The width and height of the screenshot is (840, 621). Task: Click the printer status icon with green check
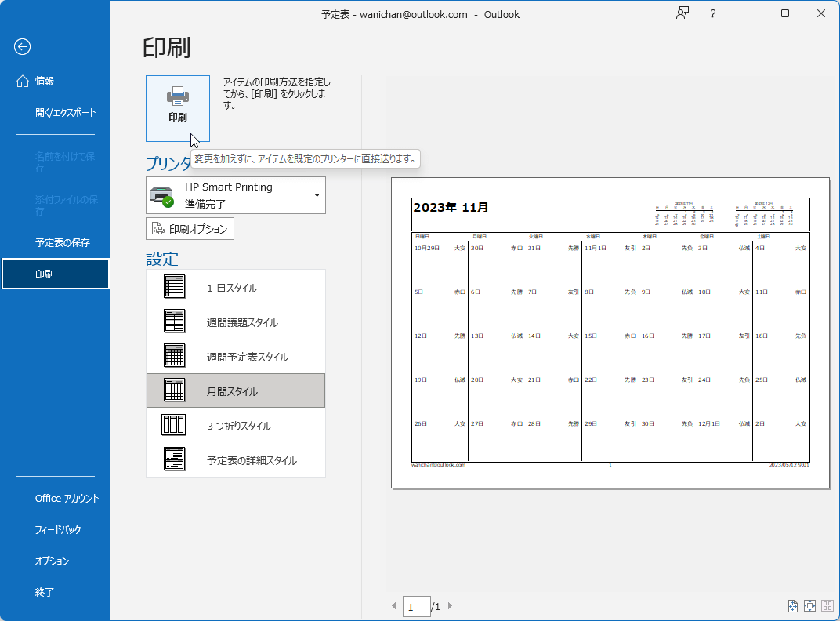point(161,196)
